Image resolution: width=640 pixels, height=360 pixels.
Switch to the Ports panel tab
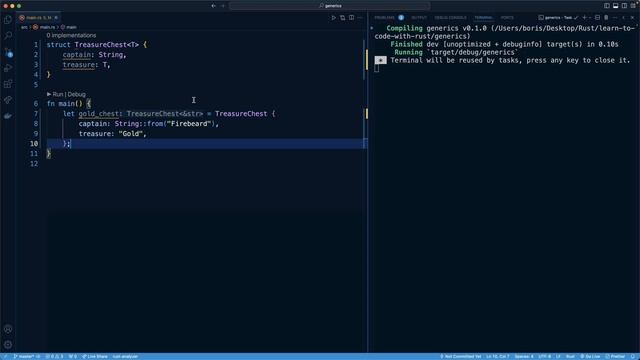coord(507,18)
